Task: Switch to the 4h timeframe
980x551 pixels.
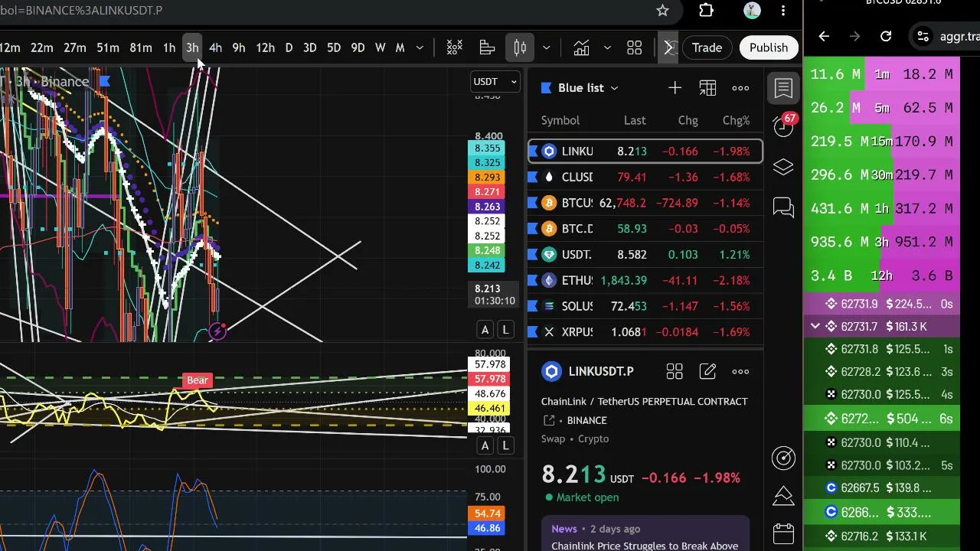Action: tap(215, 47)
